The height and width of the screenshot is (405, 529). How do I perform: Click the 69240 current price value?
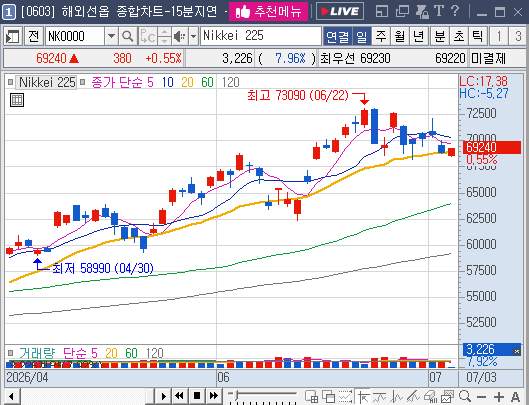51,58
